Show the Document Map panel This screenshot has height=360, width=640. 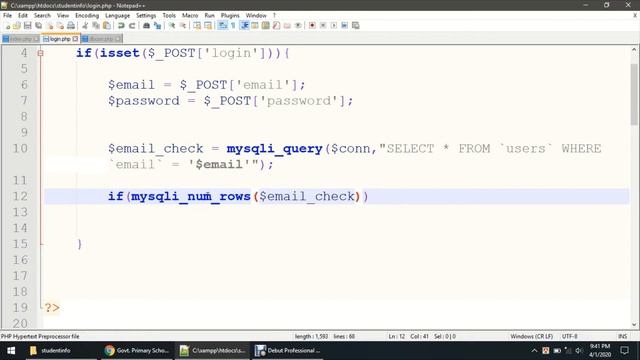[266, 25]
